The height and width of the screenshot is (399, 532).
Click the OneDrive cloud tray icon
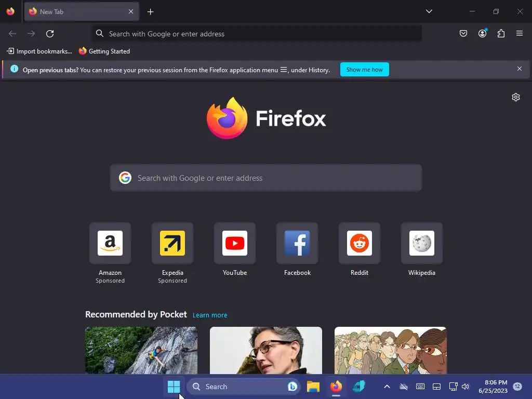pyautogui.click(x=403, y=387)
